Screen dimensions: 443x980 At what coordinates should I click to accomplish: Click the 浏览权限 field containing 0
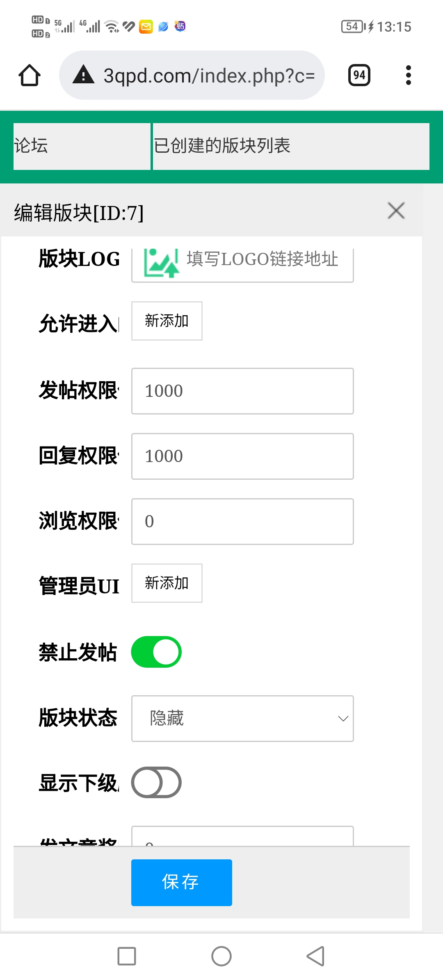point(242,522)
